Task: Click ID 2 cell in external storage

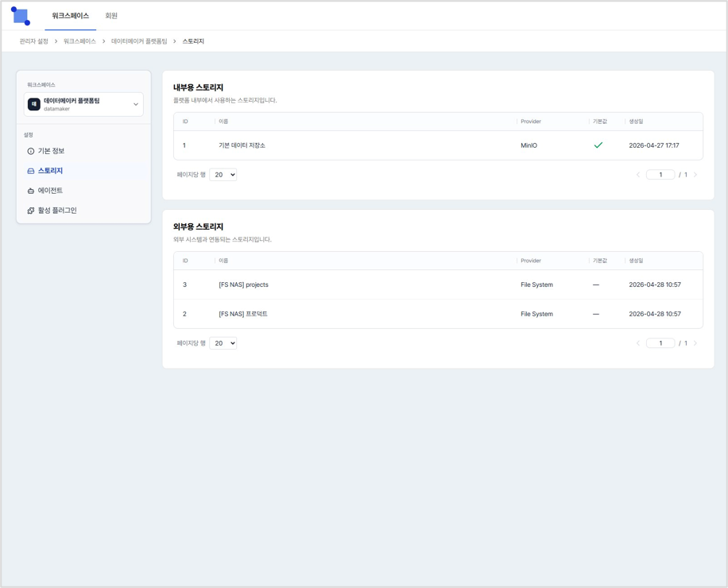Action: point(185,314)
